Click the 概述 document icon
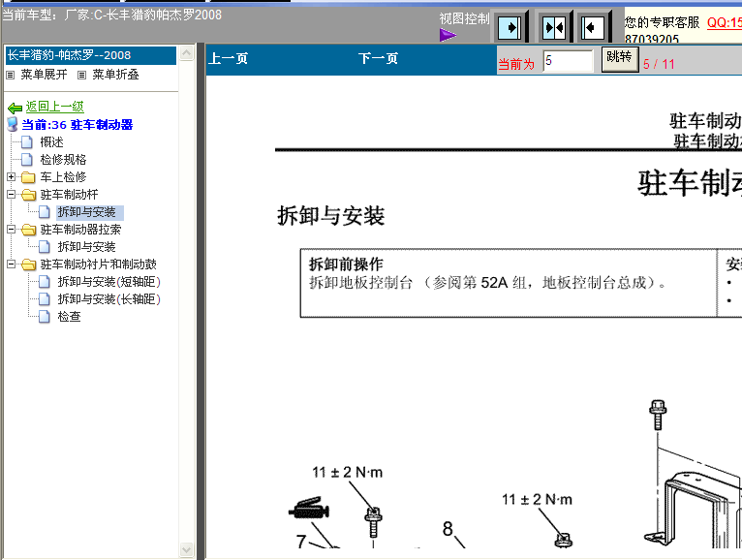742x560 pixels. click(27, 142)
